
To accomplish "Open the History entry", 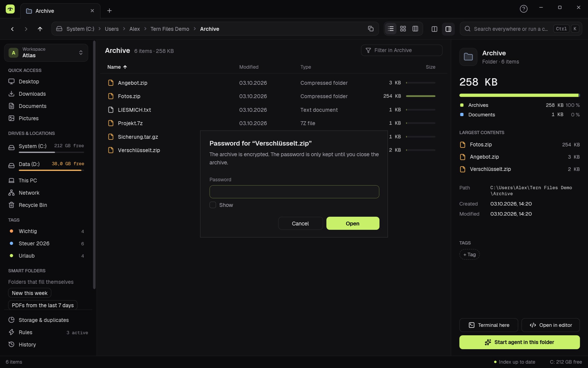I will click(46, 345).
